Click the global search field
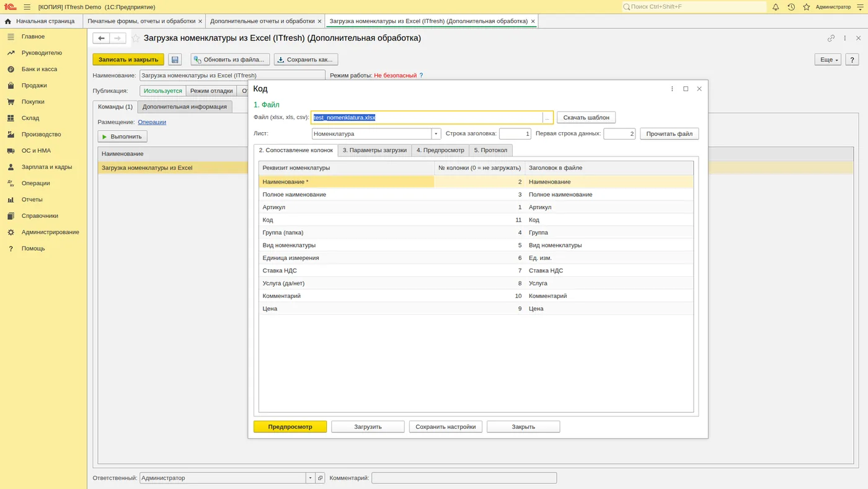This screenshot has width=868, height=489. pyautogui.click(x=694, y=7)
